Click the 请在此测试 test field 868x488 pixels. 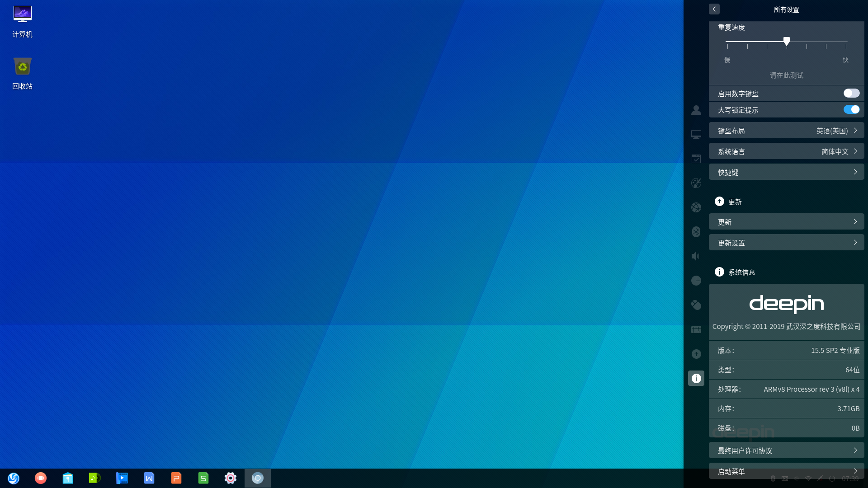tap(787, 75)
